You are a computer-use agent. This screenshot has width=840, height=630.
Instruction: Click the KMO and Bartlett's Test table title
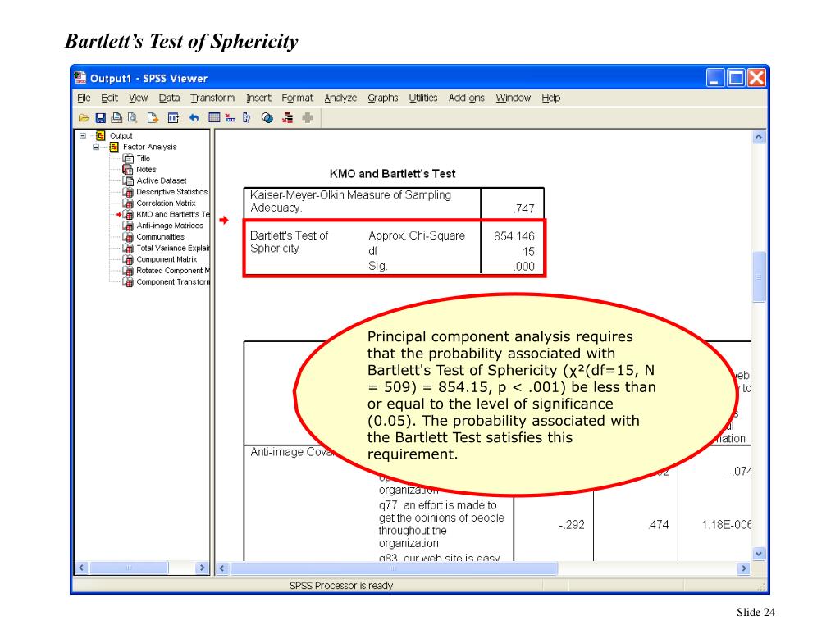(x=392, y=174)
